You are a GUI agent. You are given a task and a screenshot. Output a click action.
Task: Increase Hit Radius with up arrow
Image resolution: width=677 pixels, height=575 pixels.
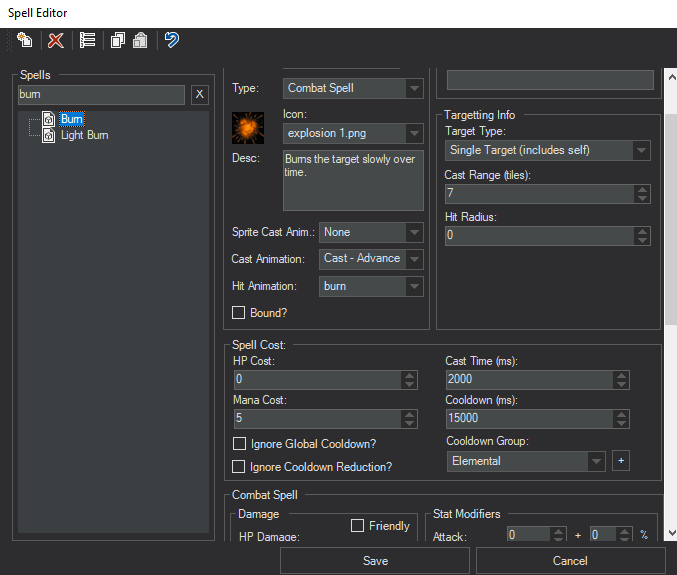click(642, 231)
